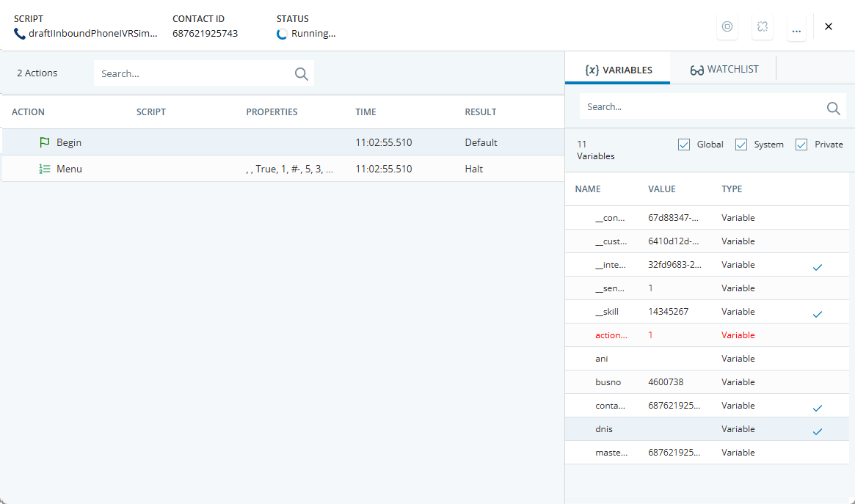Select the Variables tab
The image size is (855, 504).
tap(618, 70)
